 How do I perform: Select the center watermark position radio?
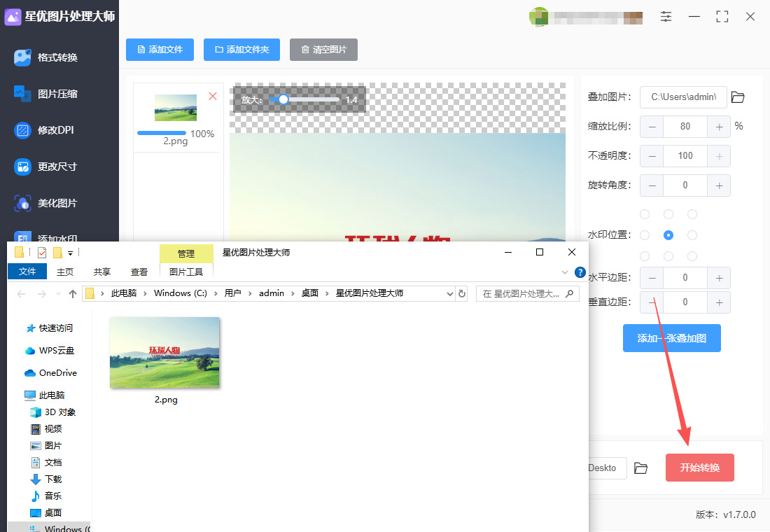click(668, 235)
